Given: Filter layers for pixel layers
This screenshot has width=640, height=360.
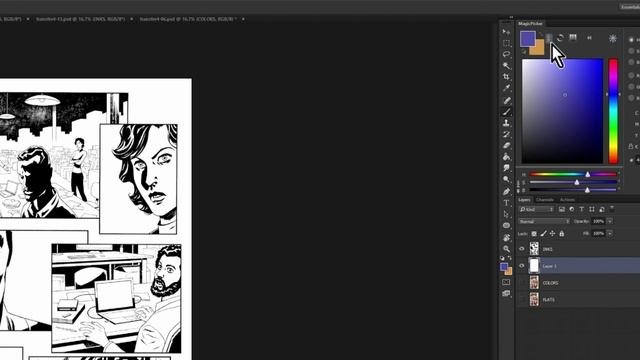Looking at the screenshot, I should pyautogui.click(x=562, y=209).
